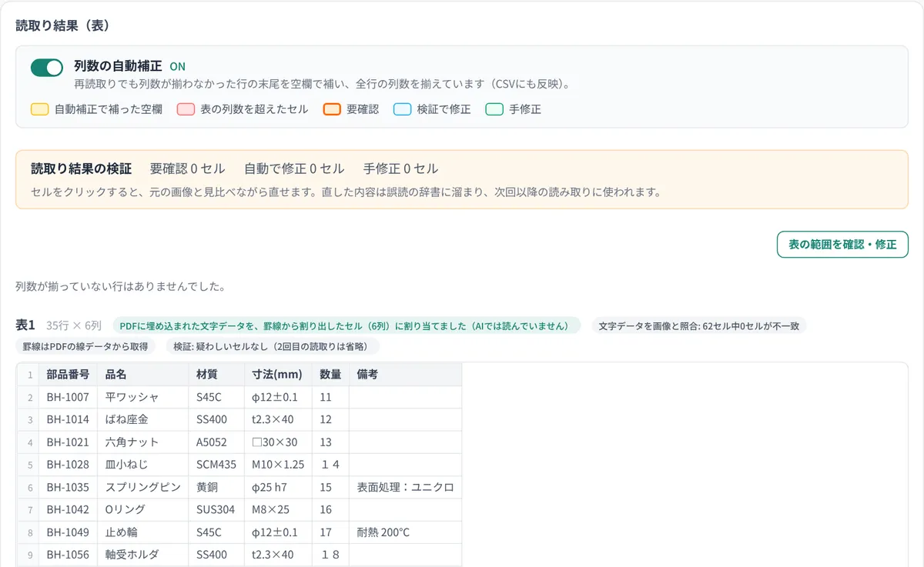The height and width of the screenshot is (567, 924).
Task: Click the 手修正 0 セル counter
Action: point(400,168)
